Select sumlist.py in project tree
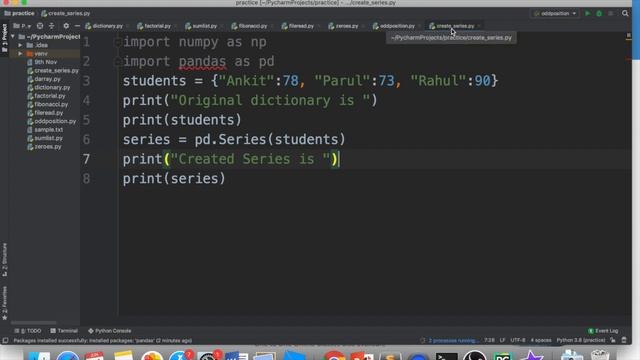640x360 pixels. click(45, 138)
